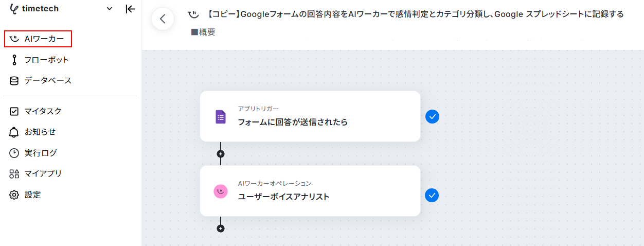The image size is (644, 246).
Task: Open the フォームに回答が送信されたら trigger card
Action: pyautogui.click(x=310, y=116)
